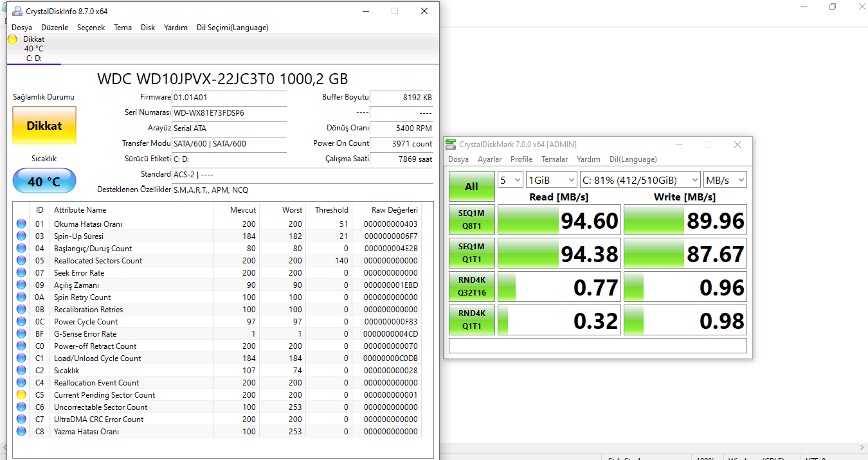Screen dimensions: 868x460
Task: Open Disk menu in CrystalDiskInfo
Action: [x=148, y=28]
